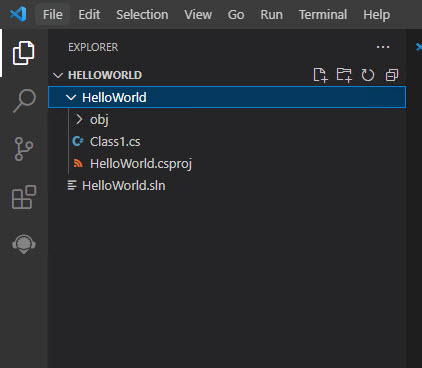
Task: Open the Extensions view
Action: [x=24, y=197]
